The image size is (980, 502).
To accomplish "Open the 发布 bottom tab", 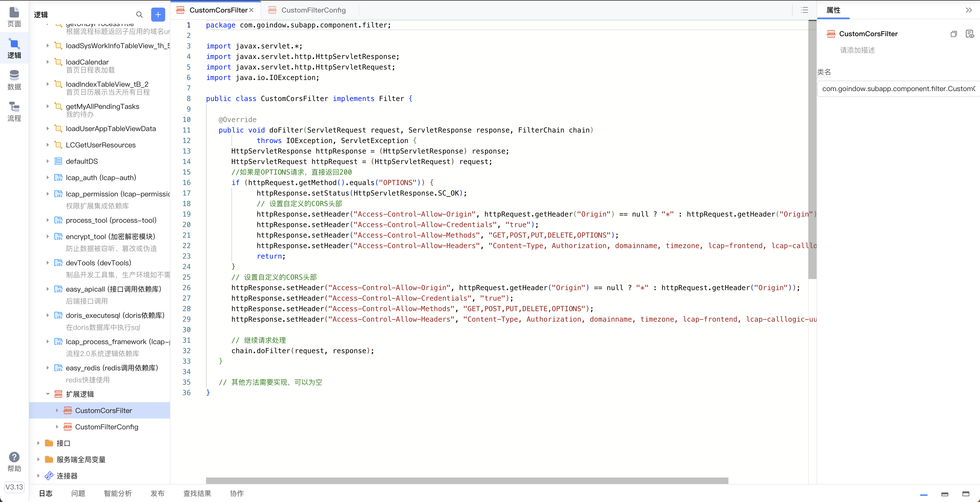I will (157, 493).
